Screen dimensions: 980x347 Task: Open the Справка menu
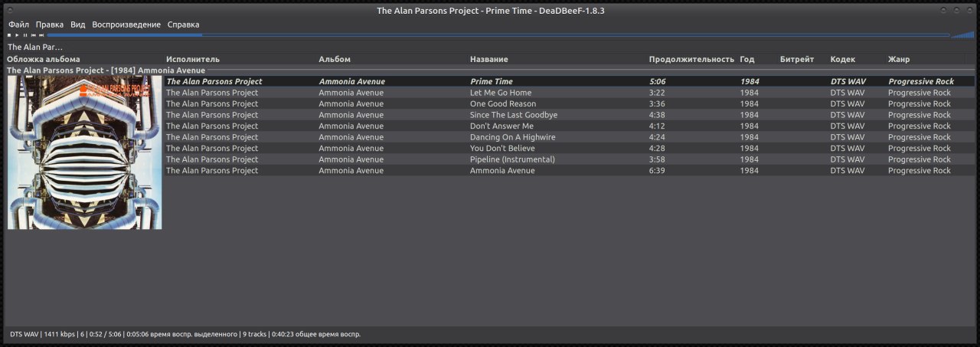click(183, 25)
